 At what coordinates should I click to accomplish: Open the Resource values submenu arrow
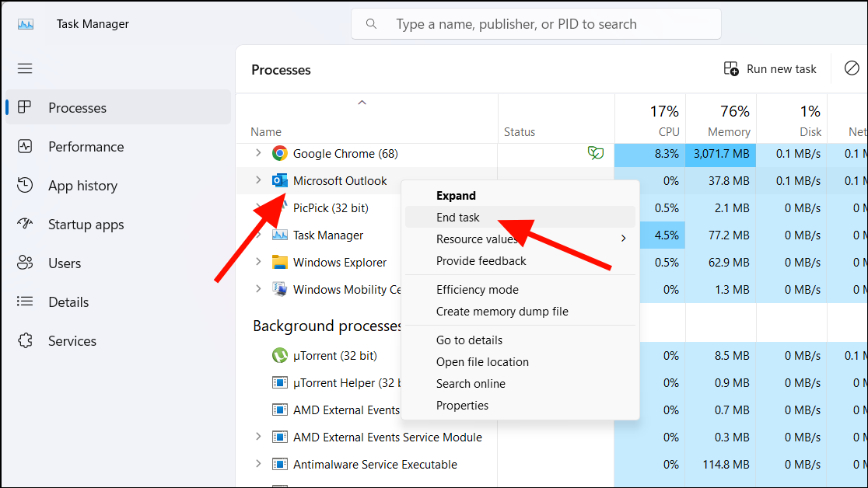[623, 239]
